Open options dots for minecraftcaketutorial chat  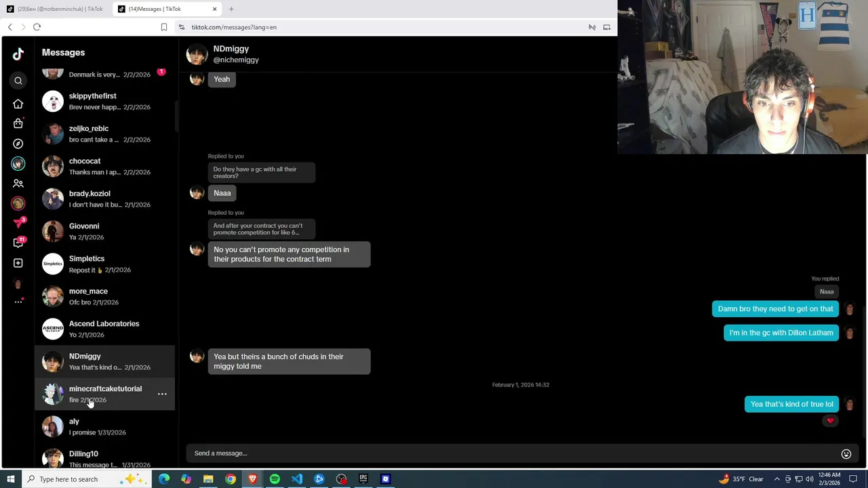162,394
